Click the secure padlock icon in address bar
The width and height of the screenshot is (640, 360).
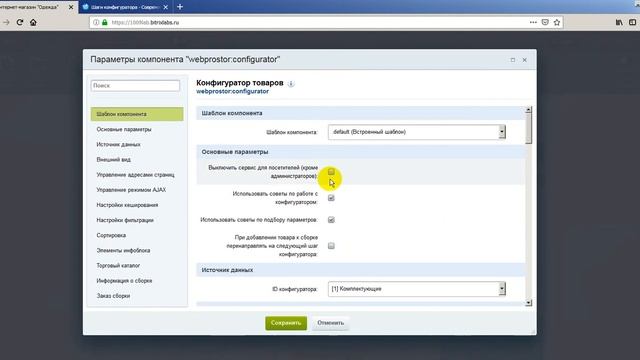pyautogui.click(x=104, y=22)
